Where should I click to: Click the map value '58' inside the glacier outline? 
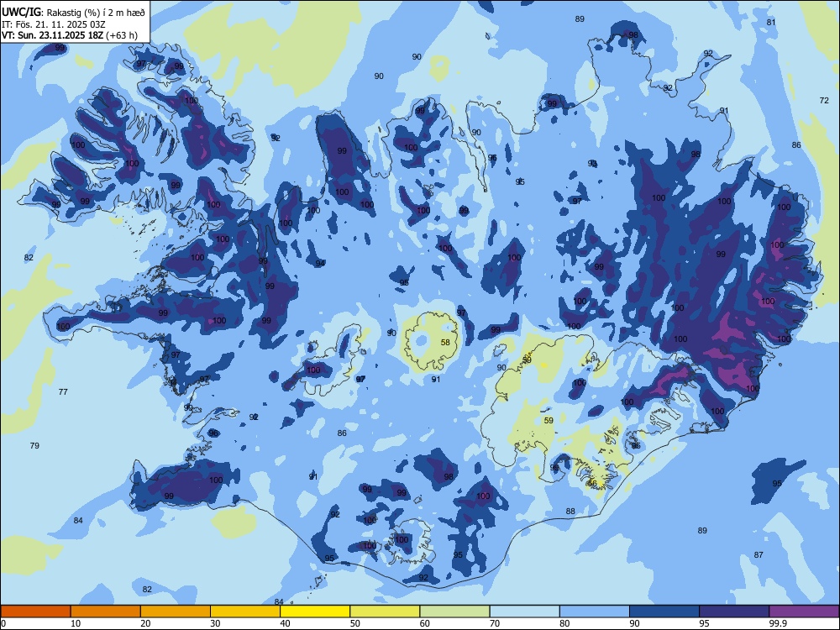pos(445,343)
